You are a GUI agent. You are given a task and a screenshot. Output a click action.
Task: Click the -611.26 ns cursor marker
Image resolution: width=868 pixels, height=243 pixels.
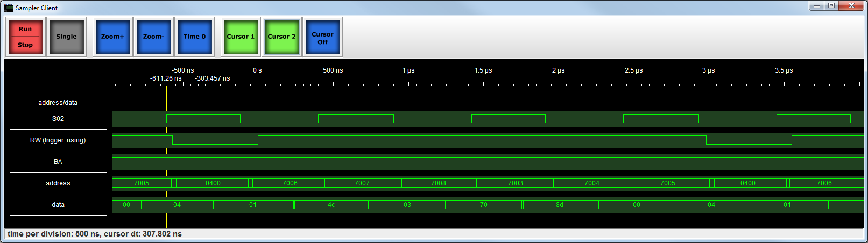pyautogui.click(x=166, y=78)
